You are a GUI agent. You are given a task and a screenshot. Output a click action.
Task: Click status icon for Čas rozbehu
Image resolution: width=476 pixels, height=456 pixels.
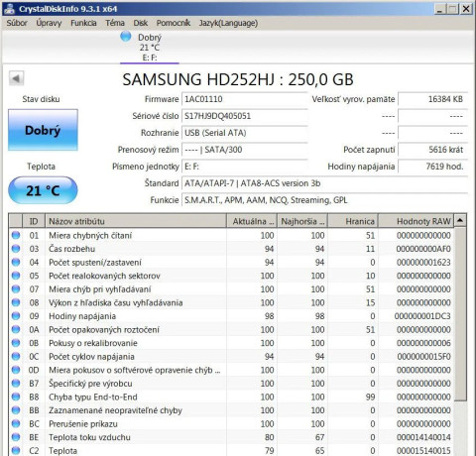16,249
